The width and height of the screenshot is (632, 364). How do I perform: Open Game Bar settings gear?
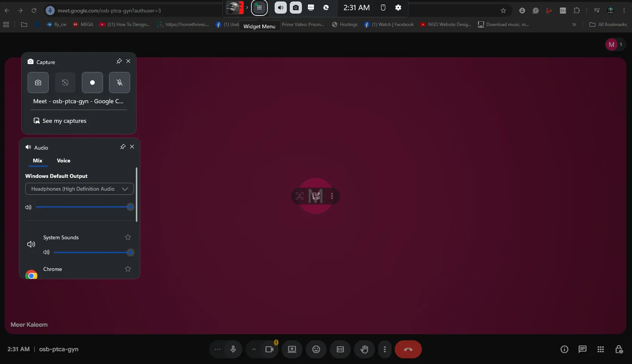[398, 8]
